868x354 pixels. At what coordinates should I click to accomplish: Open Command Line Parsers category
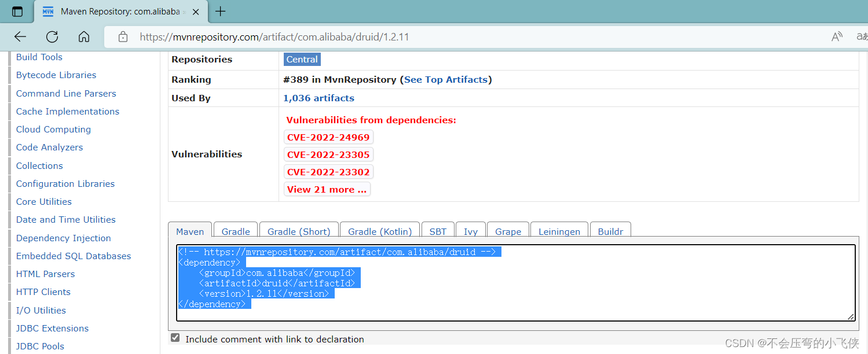coord(66,93)
